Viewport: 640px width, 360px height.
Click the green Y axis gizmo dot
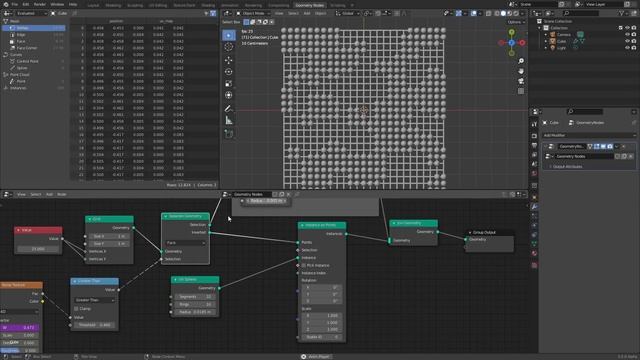click(511, 32)
